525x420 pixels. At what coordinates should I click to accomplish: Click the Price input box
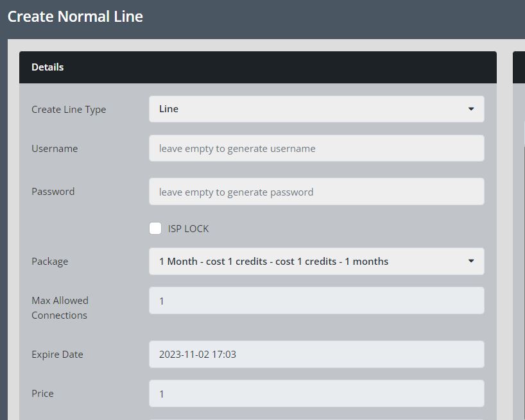pos(316,394)
